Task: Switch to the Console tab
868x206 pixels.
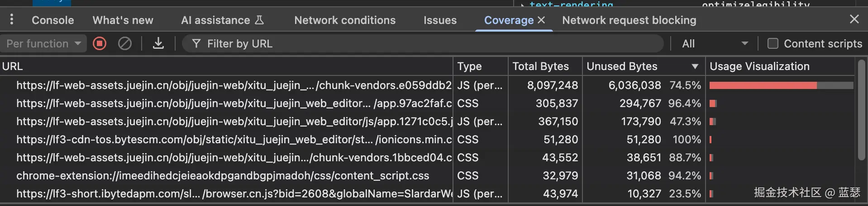Action: [52, 20]
